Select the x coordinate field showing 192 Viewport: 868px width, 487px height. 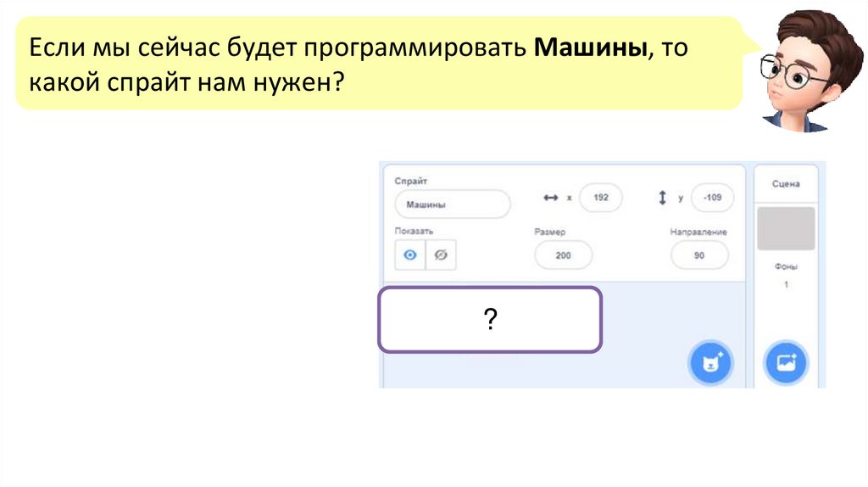pyautogui.click(x=601, y=198)
